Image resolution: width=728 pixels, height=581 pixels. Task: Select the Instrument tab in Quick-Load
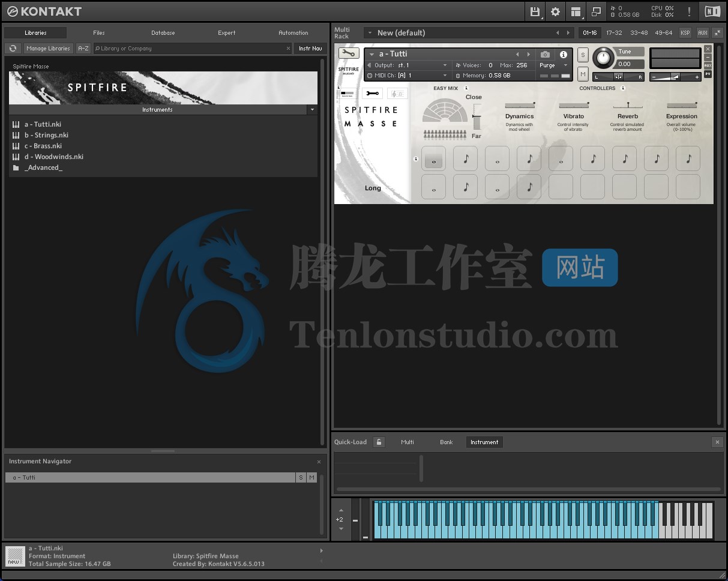tap(484, 442)
